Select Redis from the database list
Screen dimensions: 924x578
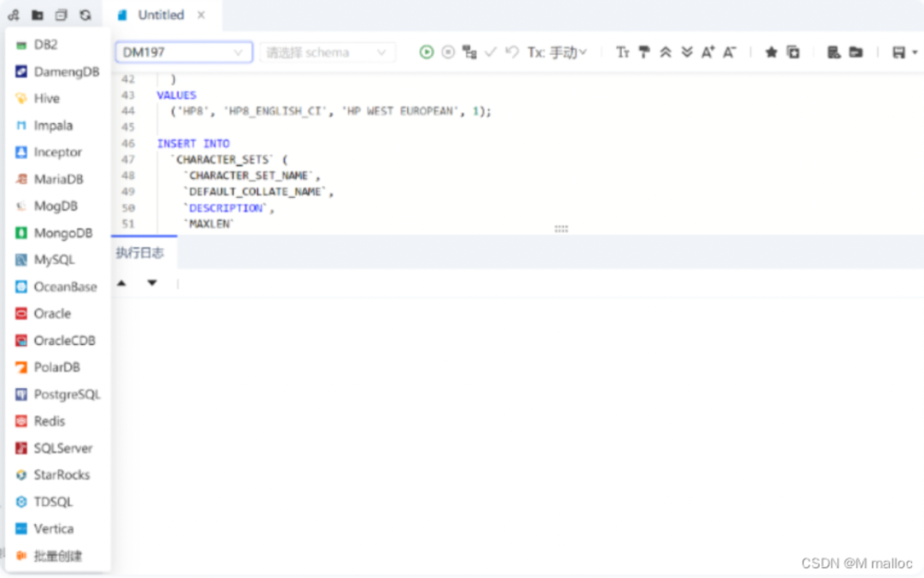tap(58, 421)
